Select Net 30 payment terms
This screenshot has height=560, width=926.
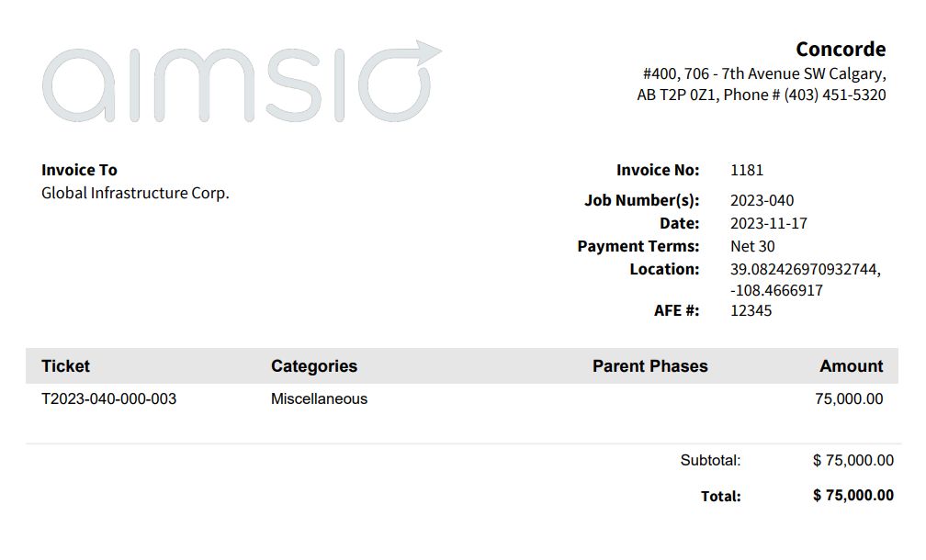pyautogui.click(x=752, y=246)
